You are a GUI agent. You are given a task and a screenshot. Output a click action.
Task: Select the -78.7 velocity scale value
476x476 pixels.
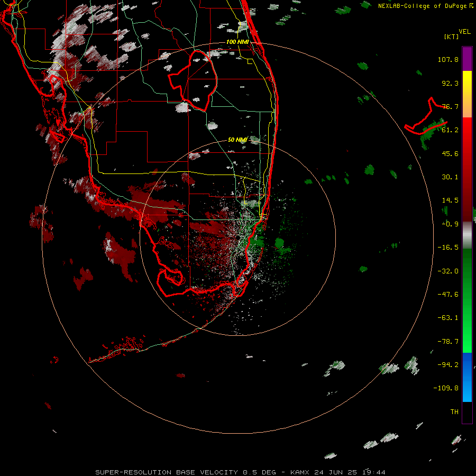click(448, 342)
